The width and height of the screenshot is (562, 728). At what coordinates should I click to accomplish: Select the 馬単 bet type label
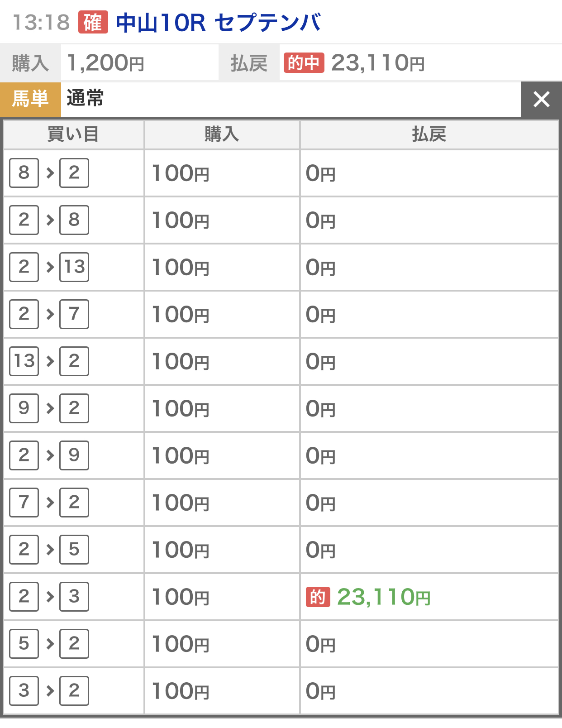tap(30, 99)
